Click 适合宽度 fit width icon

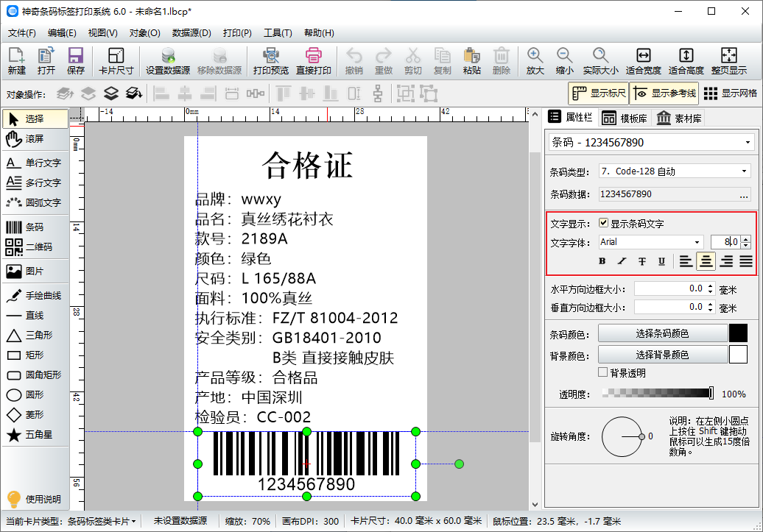click(x=643, y=61)
